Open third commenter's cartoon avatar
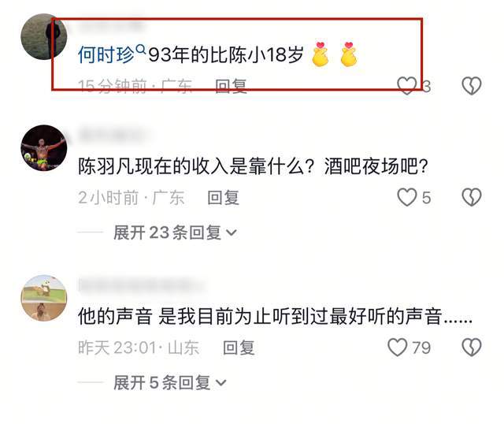 (x=44, y=298)
